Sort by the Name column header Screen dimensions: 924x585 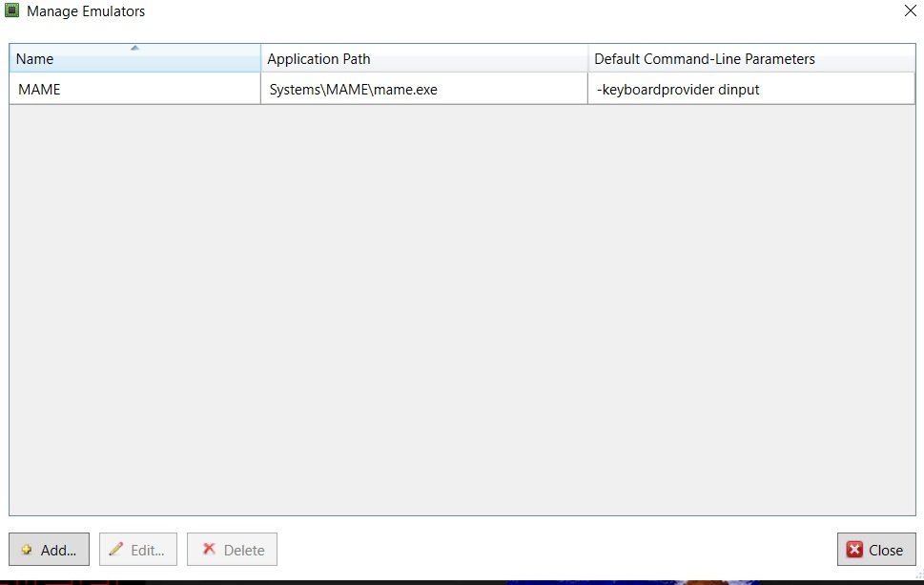pos(135,58)
